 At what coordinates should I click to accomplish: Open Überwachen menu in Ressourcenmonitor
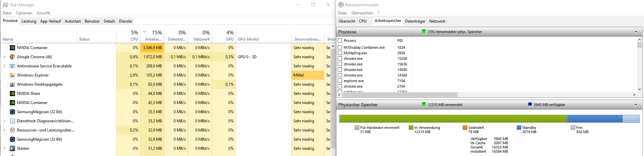pos(362,13)
